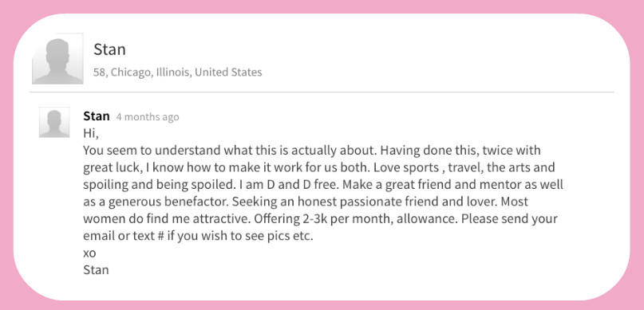Click the divider line under the profile header
The height and width of the screenshot is (310, 644).
[322, 92]
